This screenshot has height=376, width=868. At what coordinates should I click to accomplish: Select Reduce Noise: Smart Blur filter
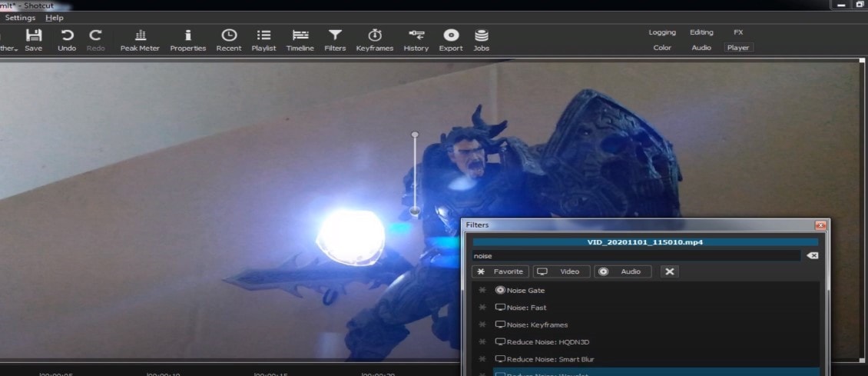point(655,359)
